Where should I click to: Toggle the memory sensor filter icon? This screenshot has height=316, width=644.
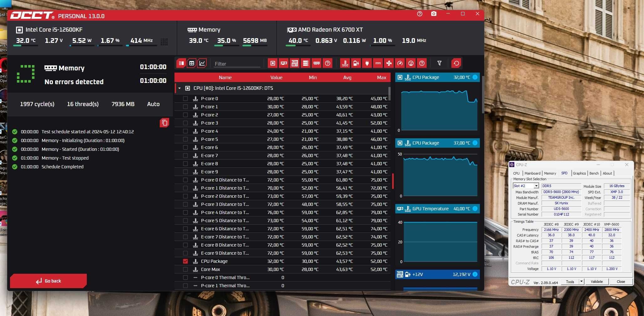[x=317, y=63]
